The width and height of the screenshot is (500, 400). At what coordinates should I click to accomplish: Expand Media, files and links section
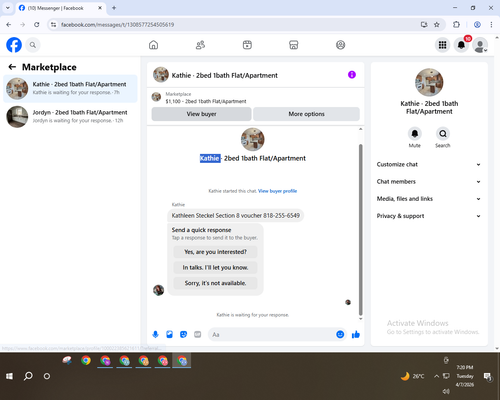(429, 199)
